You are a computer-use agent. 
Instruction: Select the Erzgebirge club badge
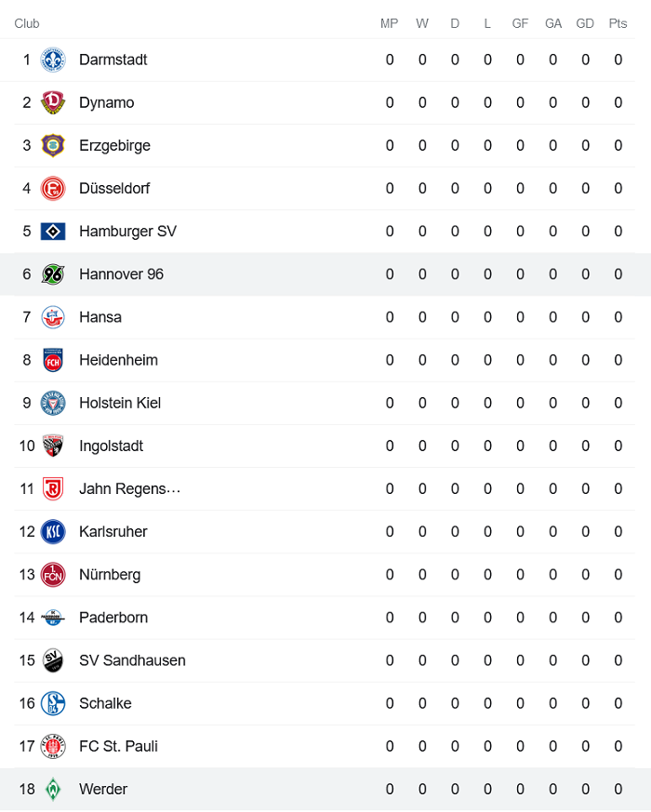click(x=53, y=145)
